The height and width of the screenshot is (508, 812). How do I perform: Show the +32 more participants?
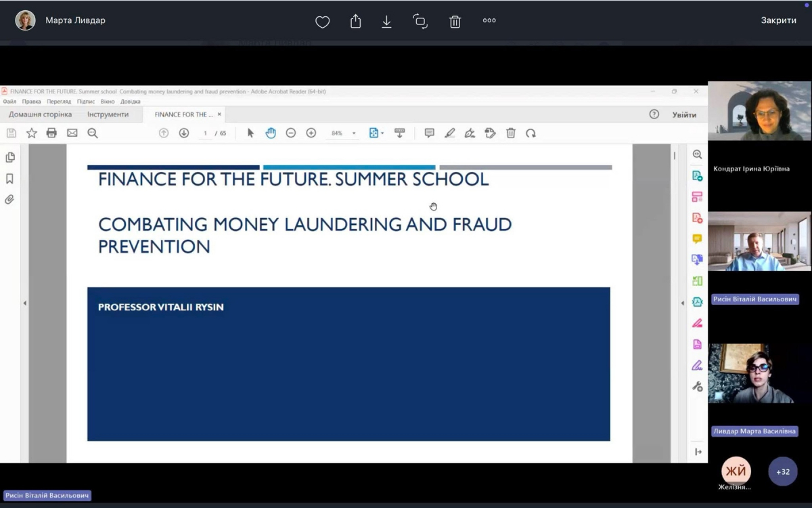[783, 471]
